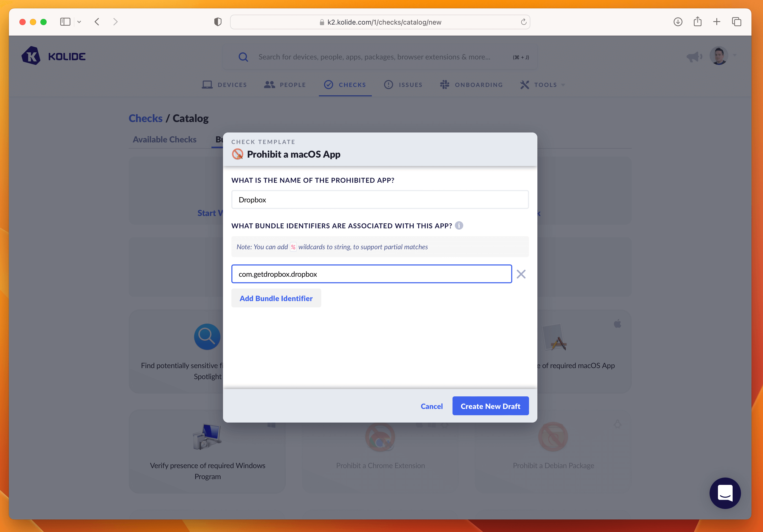Switch to the Available Checks tab
763x532 pixels.
(x=165, y=140)
